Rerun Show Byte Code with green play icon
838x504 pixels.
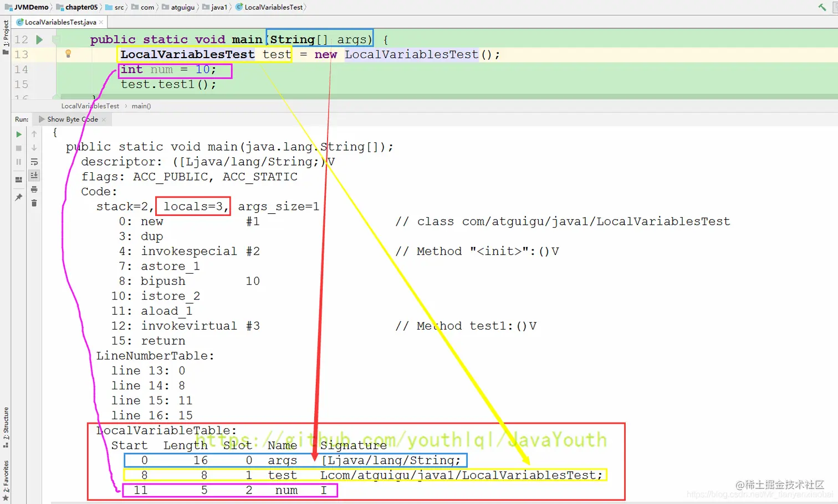pyautogui.click(x=19, y=135)
